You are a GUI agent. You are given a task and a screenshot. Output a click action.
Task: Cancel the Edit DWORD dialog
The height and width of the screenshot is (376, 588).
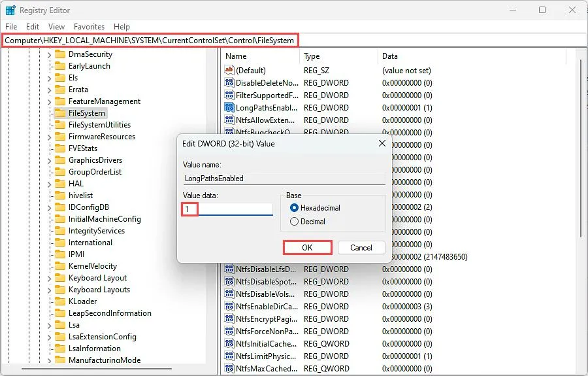pyautogui.click(x=361, y=248)
